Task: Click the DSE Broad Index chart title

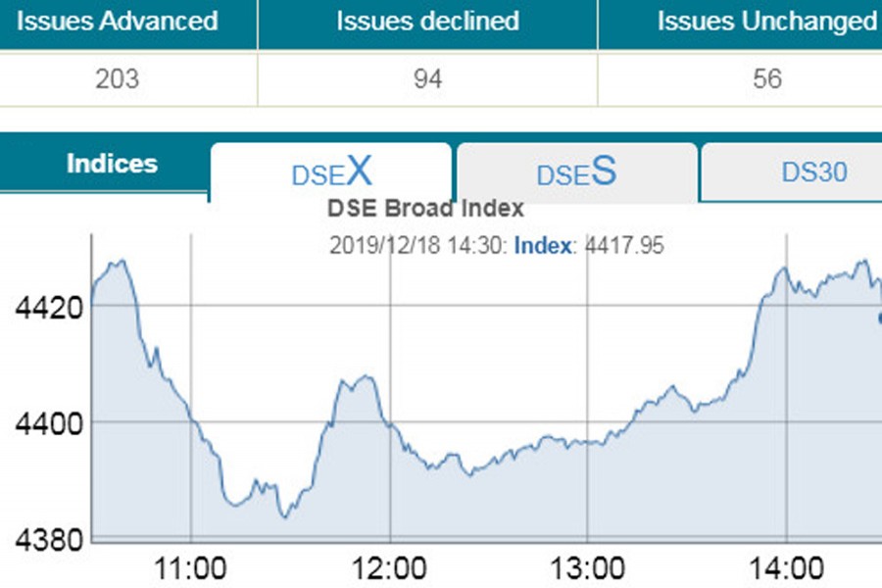Action: pyautogui.click(x=424, y=209)
